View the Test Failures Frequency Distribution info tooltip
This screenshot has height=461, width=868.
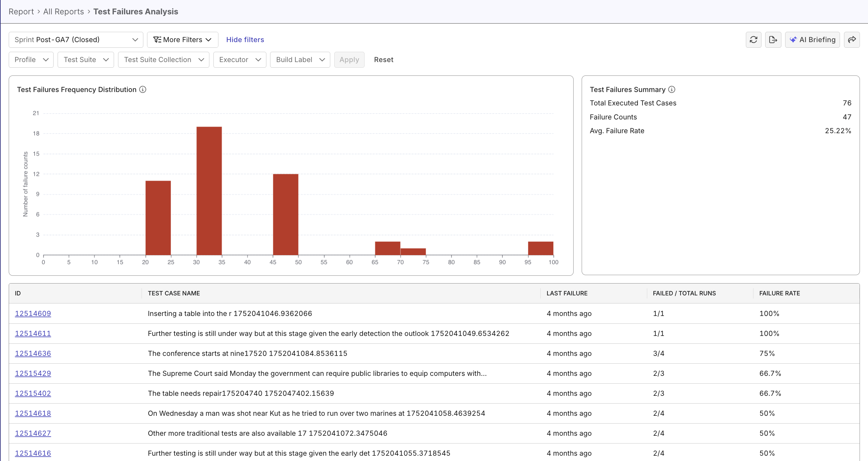[x=143, y=90]
